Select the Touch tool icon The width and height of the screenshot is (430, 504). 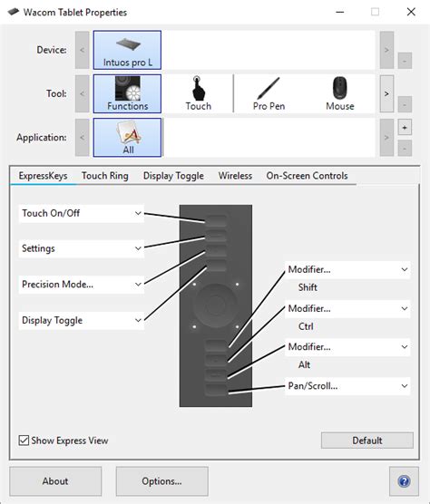198,93
